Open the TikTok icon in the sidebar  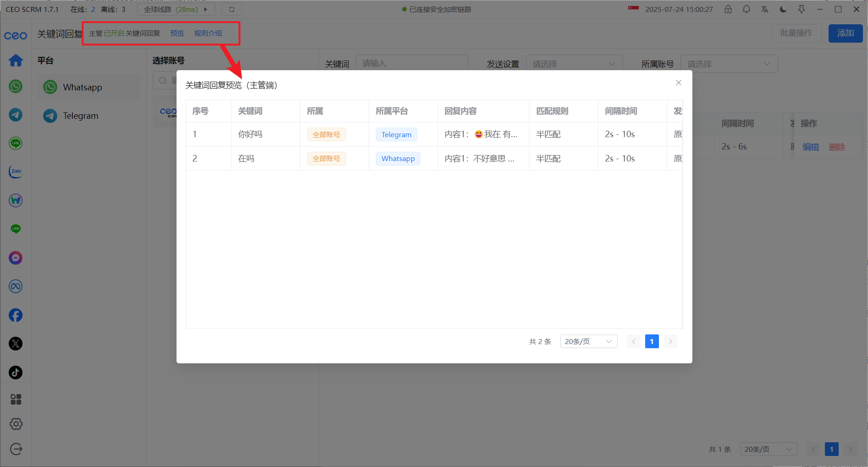click(16, 372)
